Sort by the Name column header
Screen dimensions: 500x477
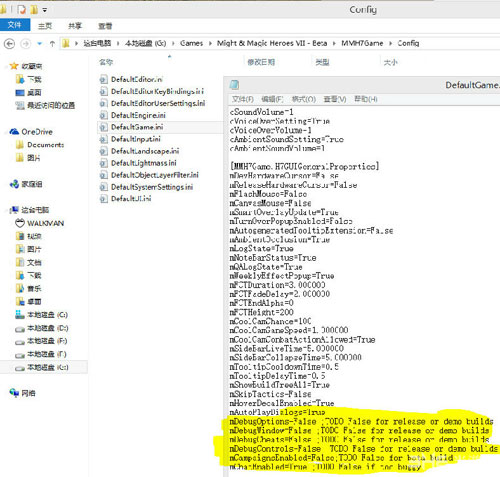coord(106,62)
